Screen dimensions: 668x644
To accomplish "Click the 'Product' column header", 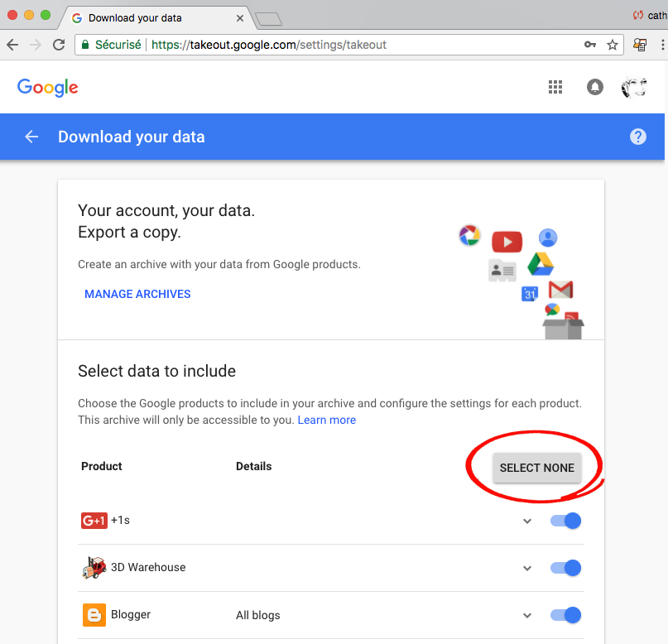I will [101, 466].
